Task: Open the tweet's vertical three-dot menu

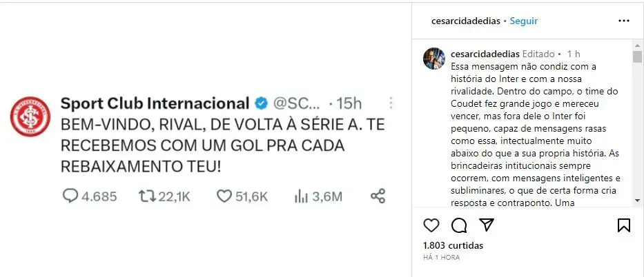Action: pos(391,103)
